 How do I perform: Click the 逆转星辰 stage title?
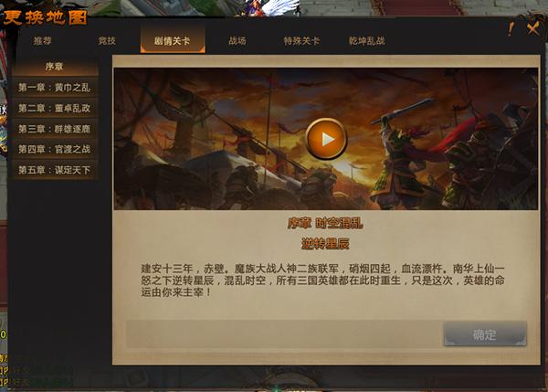[x=325, y=244]
